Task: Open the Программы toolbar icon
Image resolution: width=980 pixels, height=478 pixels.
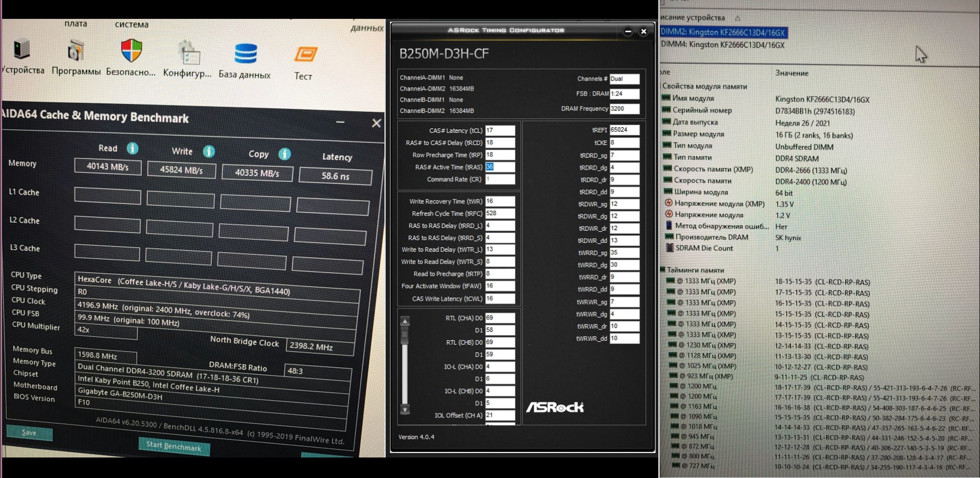Action: point(76,51)
